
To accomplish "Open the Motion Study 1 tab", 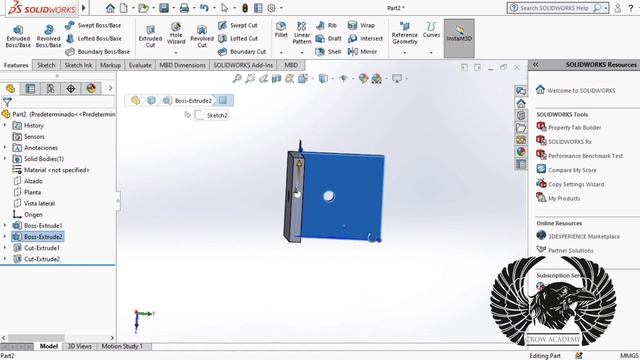I will click(122, 346).
